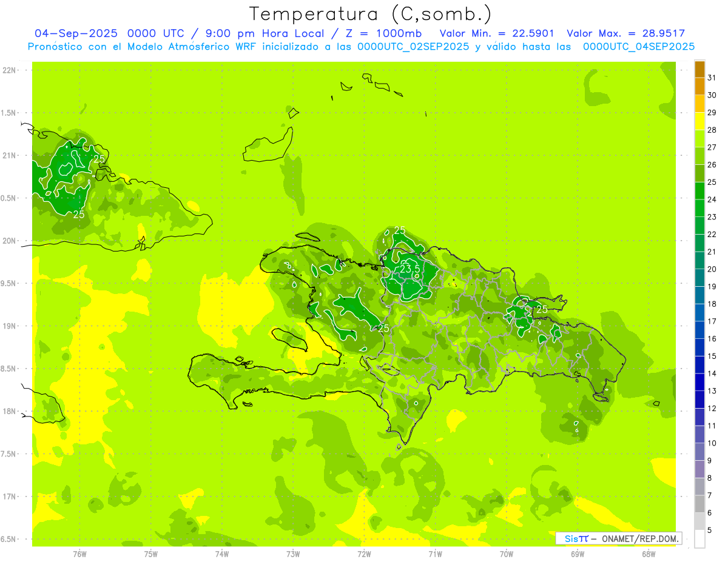Click the green swatch between 24 and 25
Image resolution: width=728 pixels, height=562 pixels.
click(700, 191)
